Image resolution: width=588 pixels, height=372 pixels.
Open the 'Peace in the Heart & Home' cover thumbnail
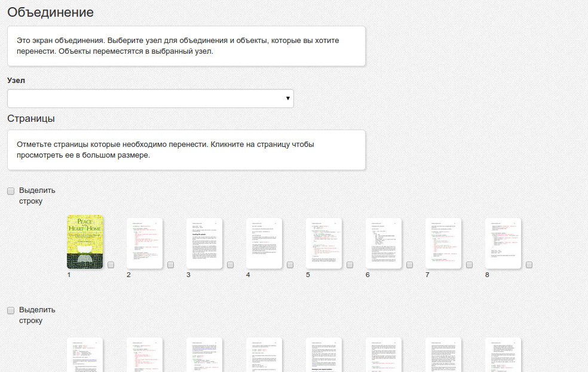coord(85,242)
